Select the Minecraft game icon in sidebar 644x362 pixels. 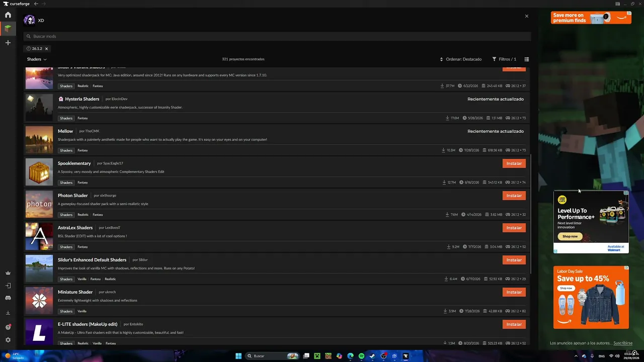(8, 29)
